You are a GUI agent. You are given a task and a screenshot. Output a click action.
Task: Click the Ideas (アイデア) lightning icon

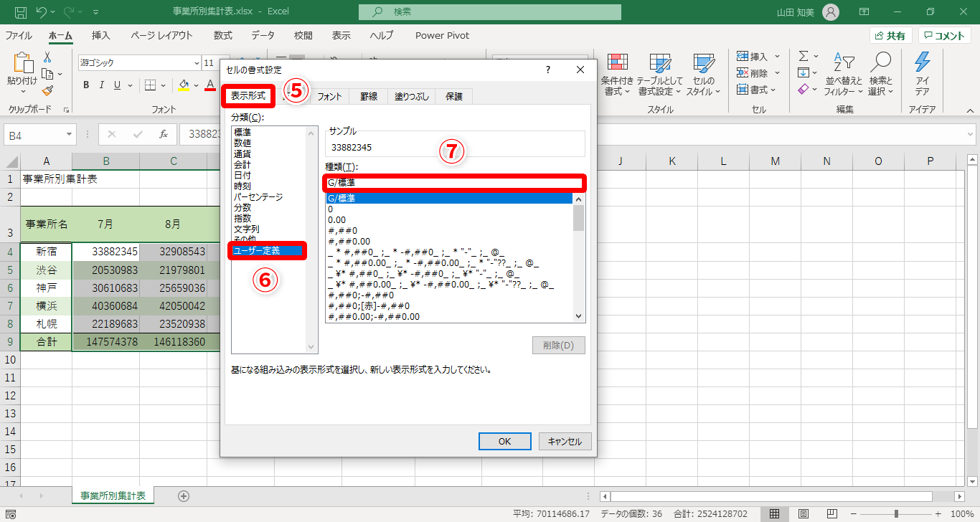point(923,75)
